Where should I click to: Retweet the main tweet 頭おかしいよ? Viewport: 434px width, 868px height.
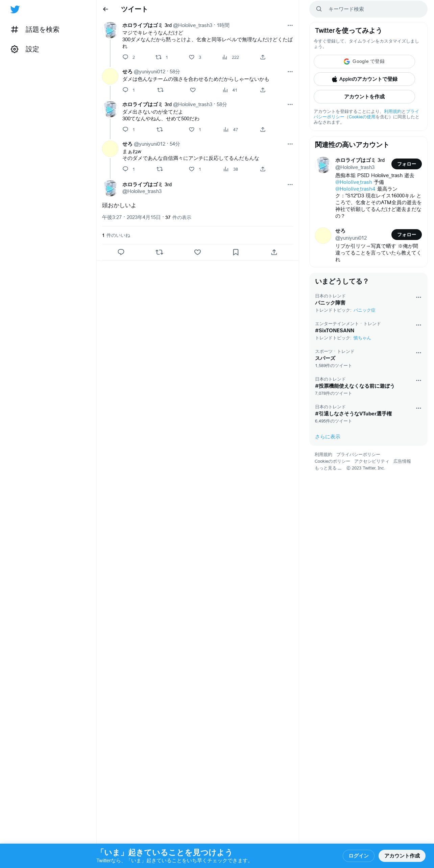[x=159, y=252]
